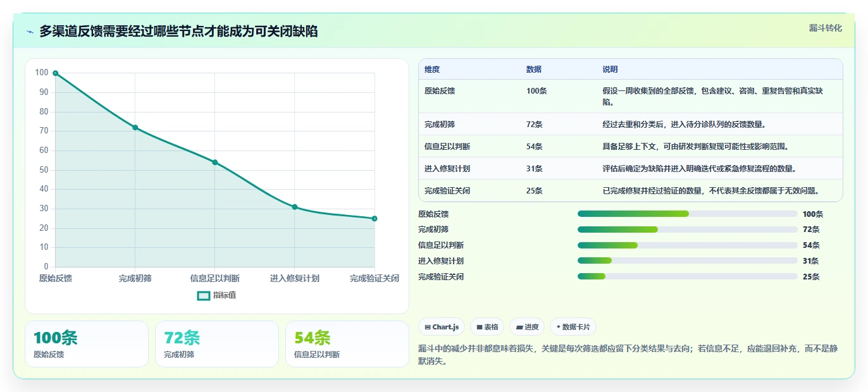868x392 pixels.
Task: Click the 31条 value beside the progress bars
Action: pos(811,261)
